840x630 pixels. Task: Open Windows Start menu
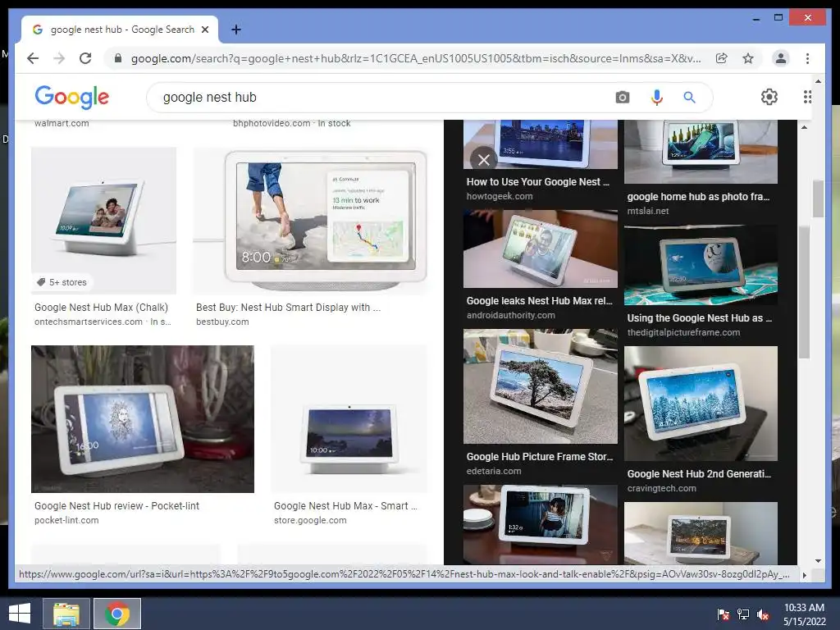(20, 614)
